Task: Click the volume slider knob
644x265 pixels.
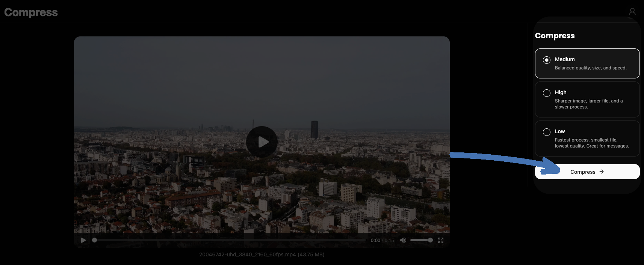Action: pos(430,240)
